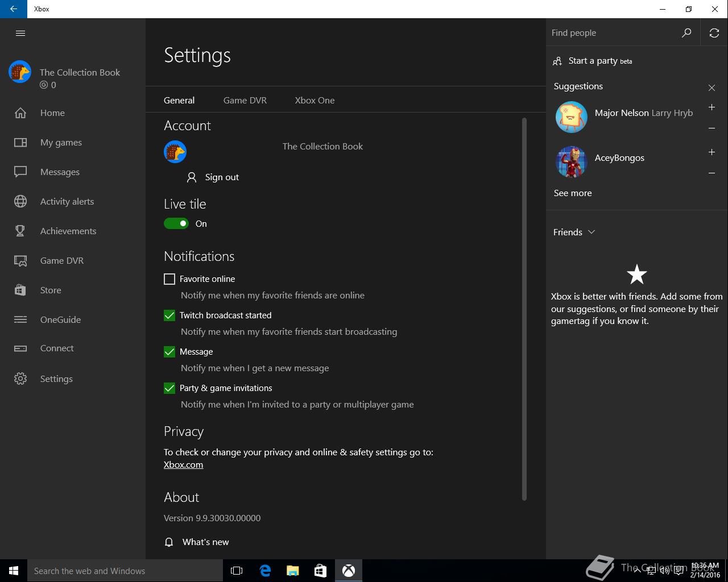Add Major Nelson as a friend
The height and width of the screenshot is (582, 728).
(712, 107)
